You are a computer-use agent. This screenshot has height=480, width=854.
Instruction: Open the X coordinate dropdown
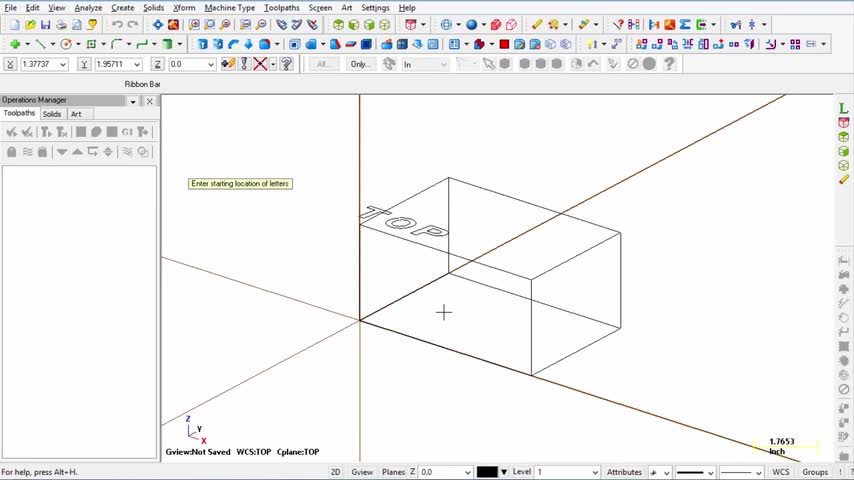(x=63, y=64)
